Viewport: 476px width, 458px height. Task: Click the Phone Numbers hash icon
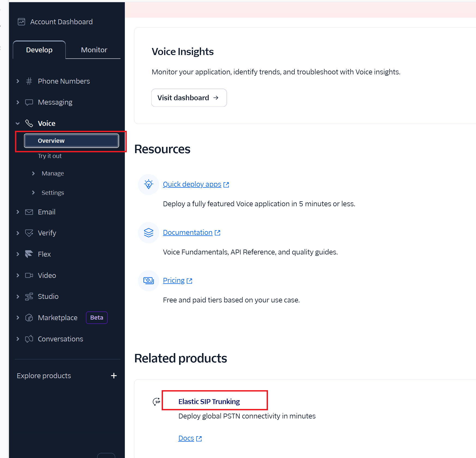click(x=29, y=81)
